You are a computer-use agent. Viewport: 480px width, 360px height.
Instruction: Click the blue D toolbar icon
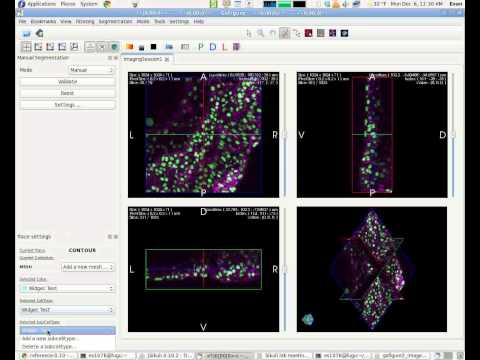pos(213,47)
